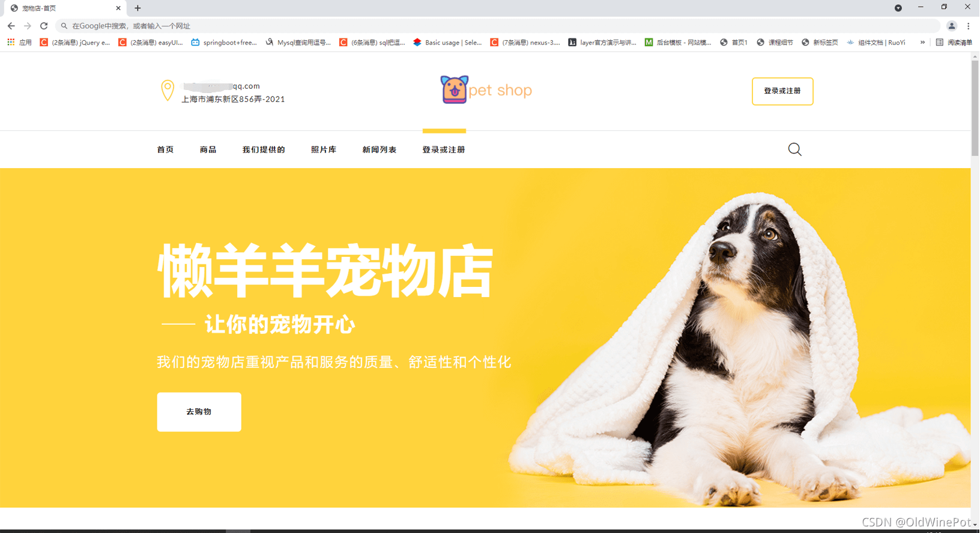Expand the tab search dropdown arrow
The height and width of the screenshot is (533, 980).
tap(898, 8)
